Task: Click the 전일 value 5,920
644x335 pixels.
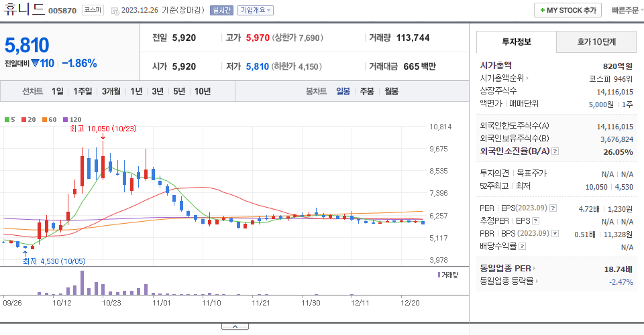Action: (x=184, y=38)
